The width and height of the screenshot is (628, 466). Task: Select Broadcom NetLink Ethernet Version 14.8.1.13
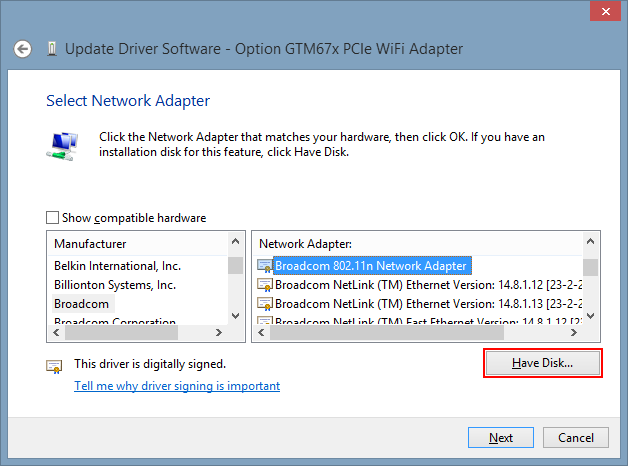(429, 304)
